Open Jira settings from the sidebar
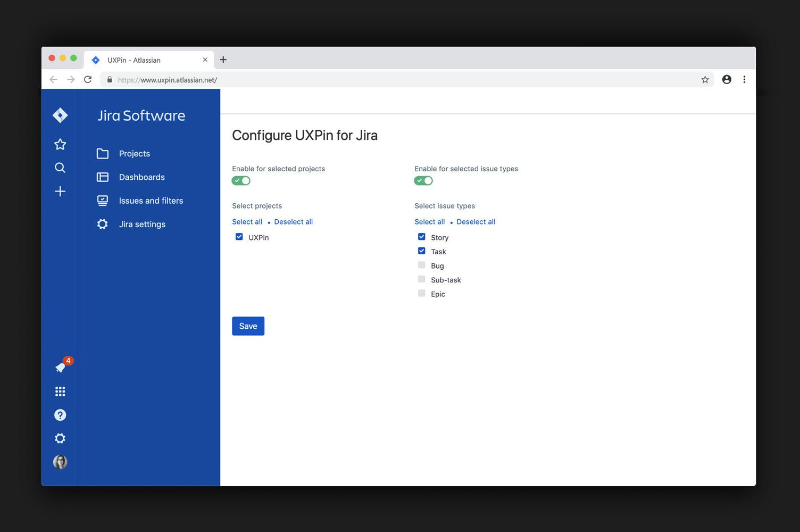This screenshot has height=532, width=800. tap(141, 224)
